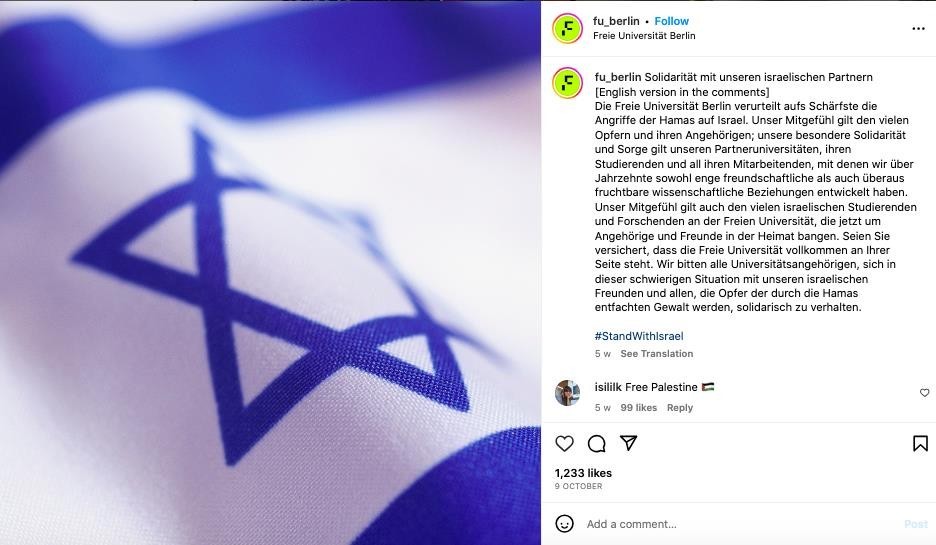Viewport: 936px width, 545px height.
Task: Click fu_berlin avatar in header
Action: pos(567,28)
